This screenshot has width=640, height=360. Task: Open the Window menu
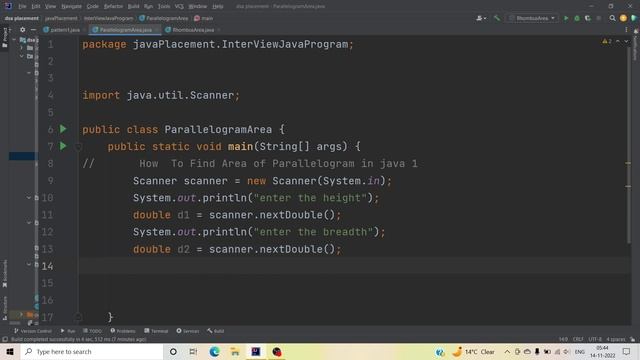[x=198, y=6]
